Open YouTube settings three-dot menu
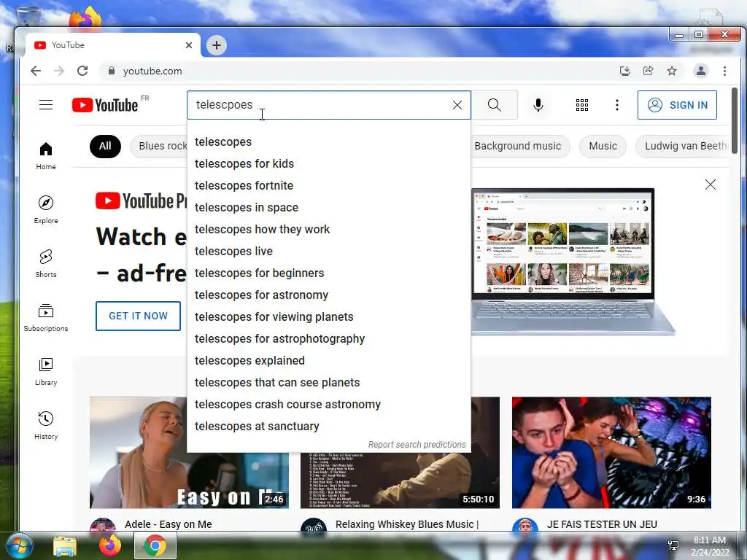Viewport: 747px width, 560px height. coord(617,105)
